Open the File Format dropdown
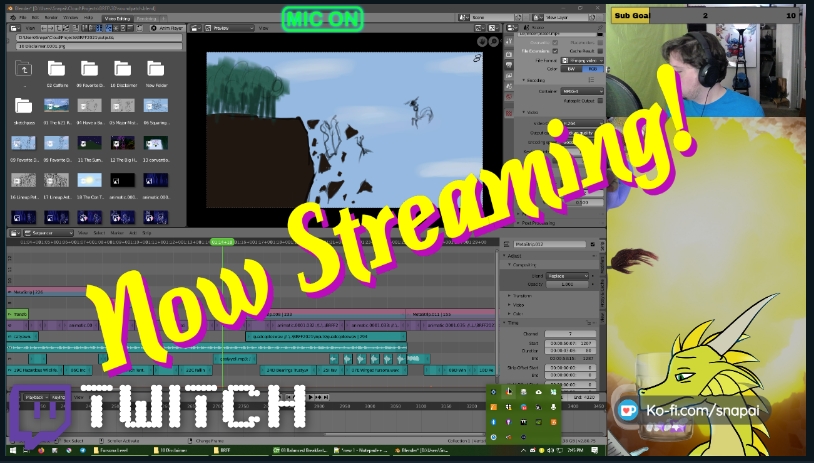The image size is (814, 463). tap(582, 61)
